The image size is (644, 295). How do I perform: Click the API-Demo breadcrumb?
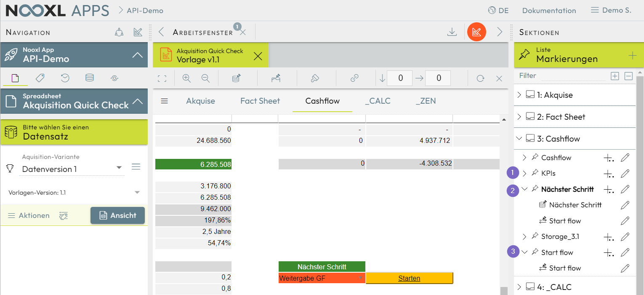145,11
